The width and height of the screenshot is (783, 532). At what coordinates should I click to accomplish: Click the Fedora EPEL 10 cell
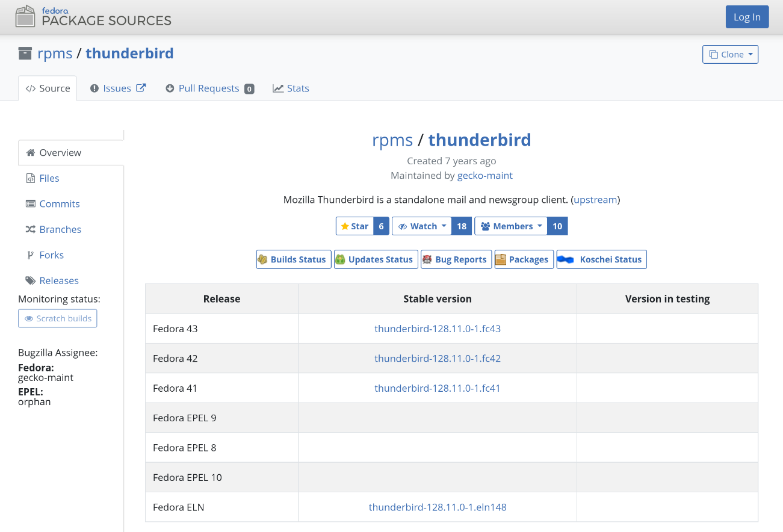click(x=222, y=477)
